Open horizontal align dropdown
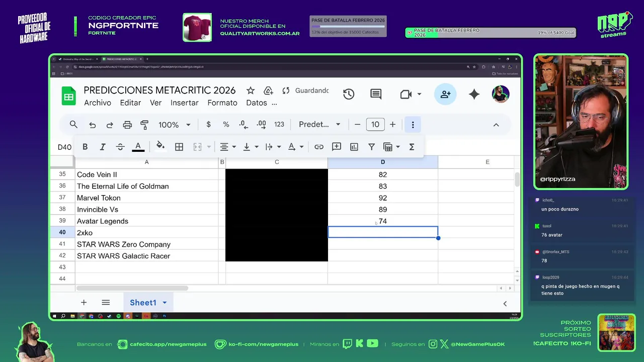 tap(228, 147)
